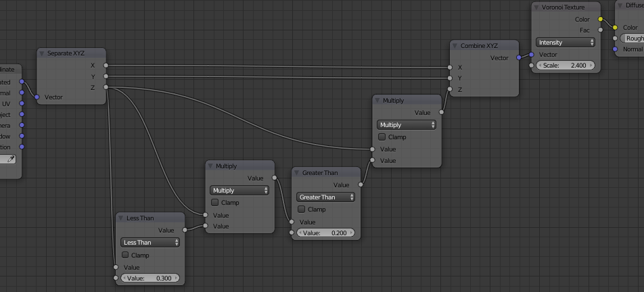Enable Clamp on the Multiply node below Combine XYZ

click(382, 137)
